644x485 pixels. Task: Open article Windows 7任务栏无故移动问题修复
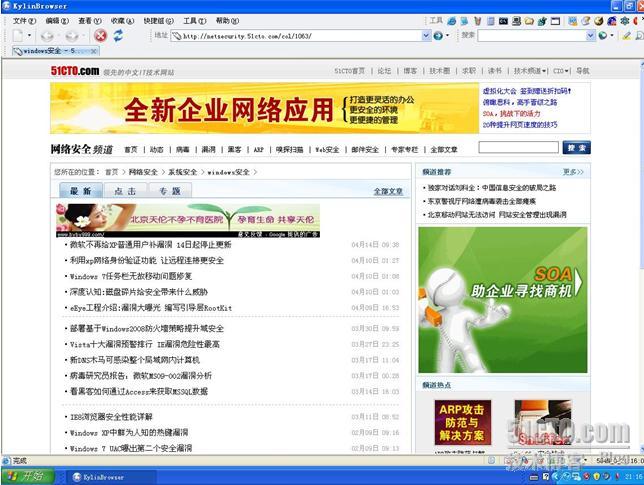pyautogui.click(x=131, y=276)
